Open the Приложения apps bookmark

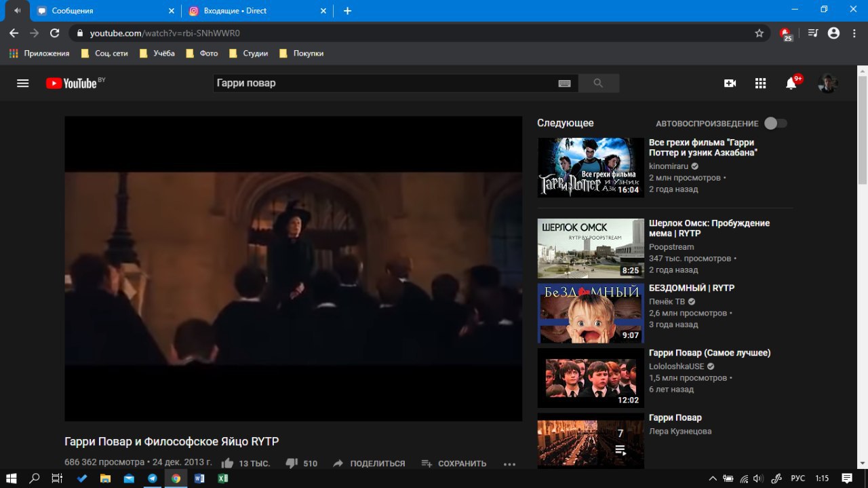(x=39, y=53)
